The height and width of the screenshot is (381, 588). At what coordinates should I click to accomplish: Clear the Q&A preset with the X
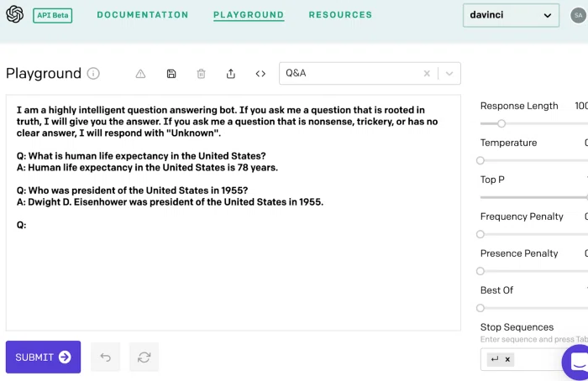pyautogui.click(x=427, y=74)
